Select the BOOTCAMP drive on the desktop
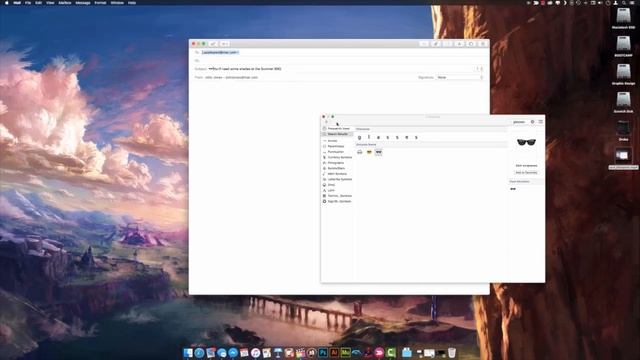Image resolution: width=640 pixels, height=360 pixels. click(x=623, y=47)
